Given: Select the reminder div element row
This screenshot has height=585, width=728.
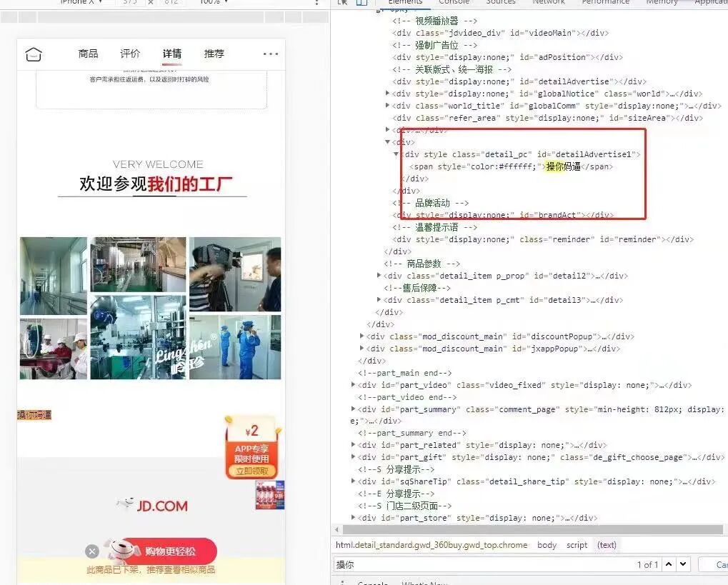Looking at the screenshot, I should pyautogui.click(x=543, y=239).
